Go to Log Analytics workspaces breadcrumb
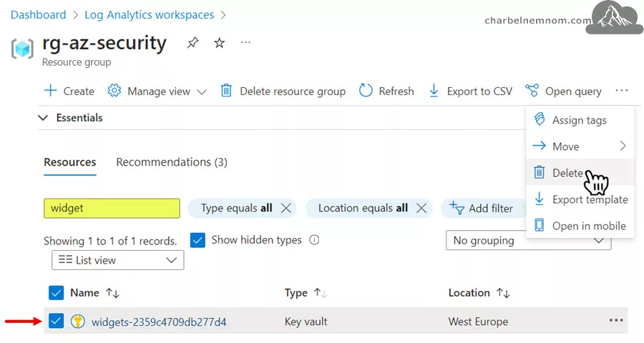This screenshot has width=644, height=343. (149, 15)
